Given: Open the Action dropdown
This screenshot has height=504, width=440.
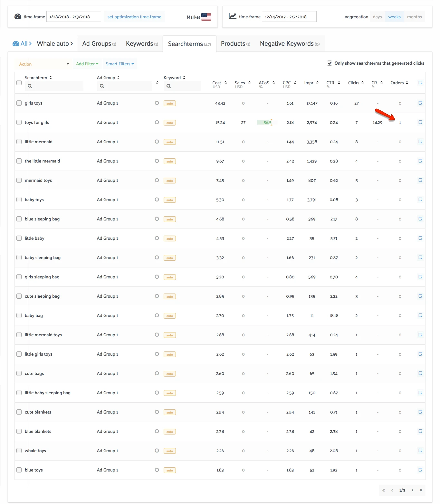Looking at the screenshot, I should [x=44, y=64].
